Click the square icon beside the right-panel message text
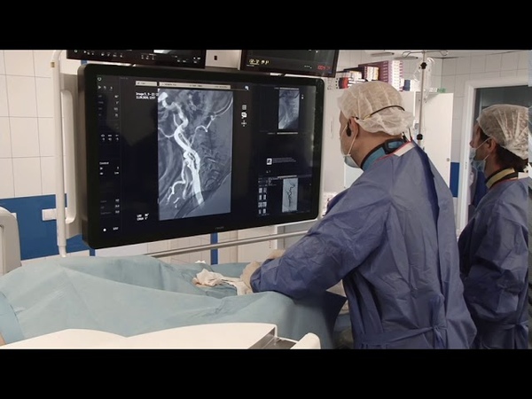 pos(270,160)
